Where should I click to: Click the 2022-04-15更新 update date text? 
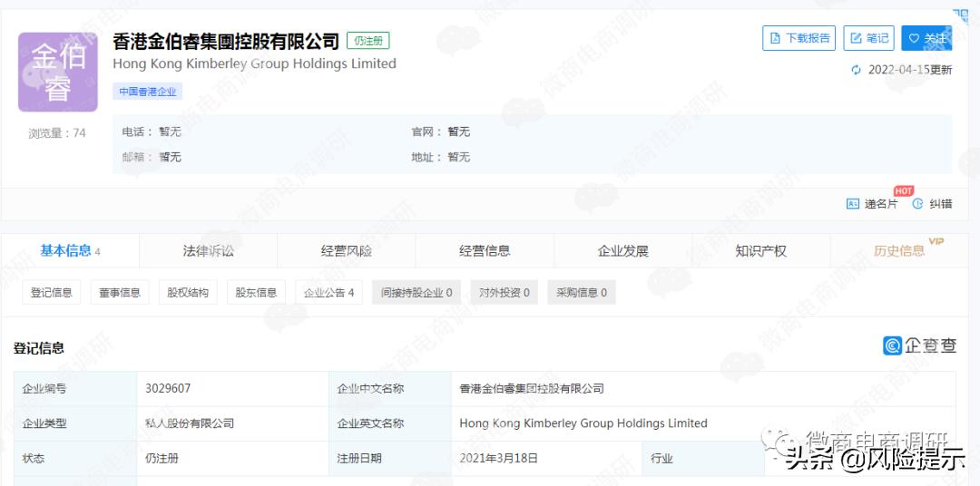[x=910, y=70]
